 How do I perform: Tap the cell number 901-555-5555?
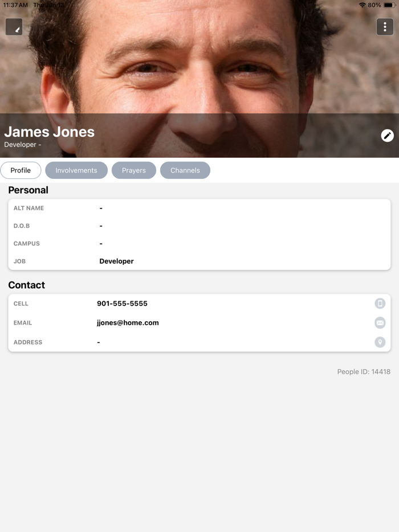pos(122,304)
